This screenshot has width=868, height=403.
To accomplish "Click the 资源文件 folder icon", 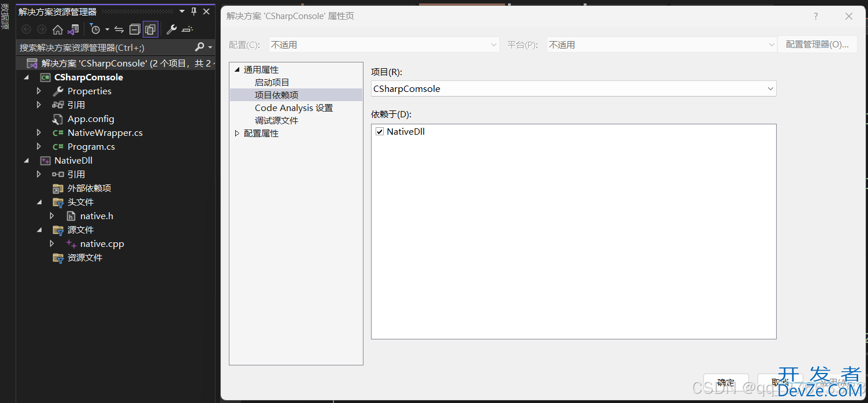I will tap(58, 258).
